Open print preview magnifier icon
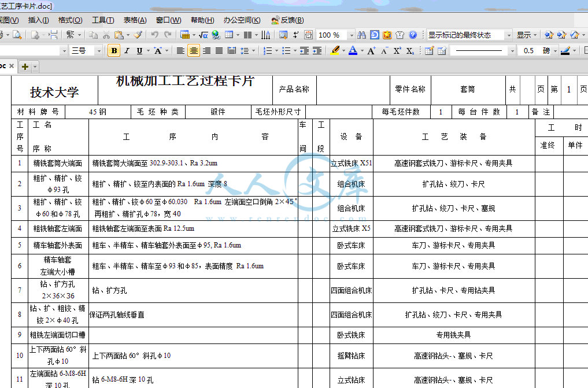 17,35
